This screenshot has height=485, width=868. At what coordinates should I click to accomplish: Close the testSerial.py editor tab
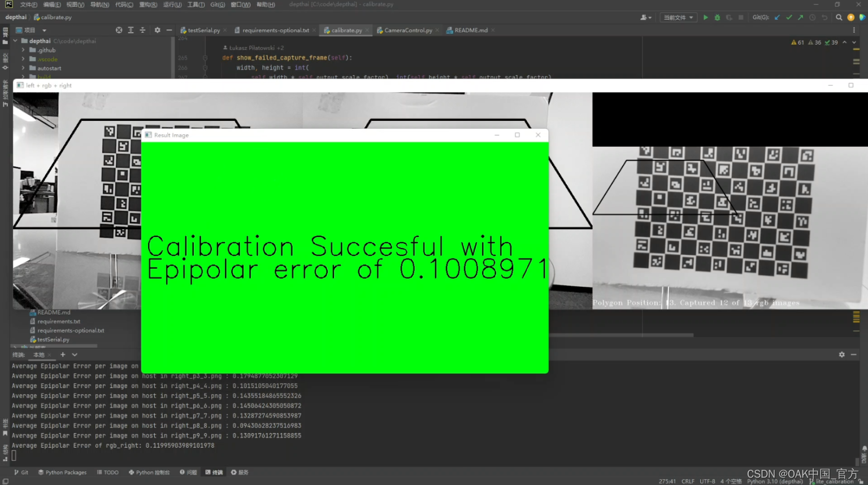(x=225, y=30)
